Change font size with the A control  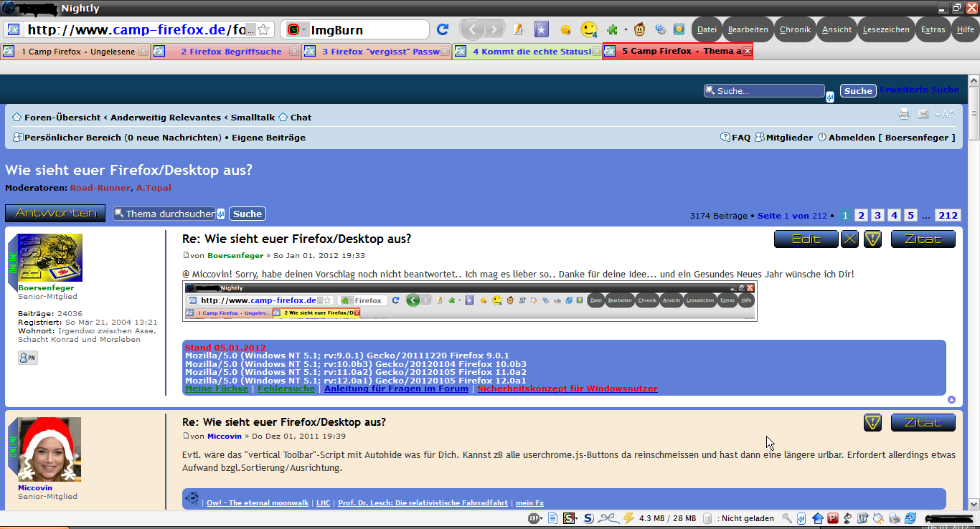point(946,114)
